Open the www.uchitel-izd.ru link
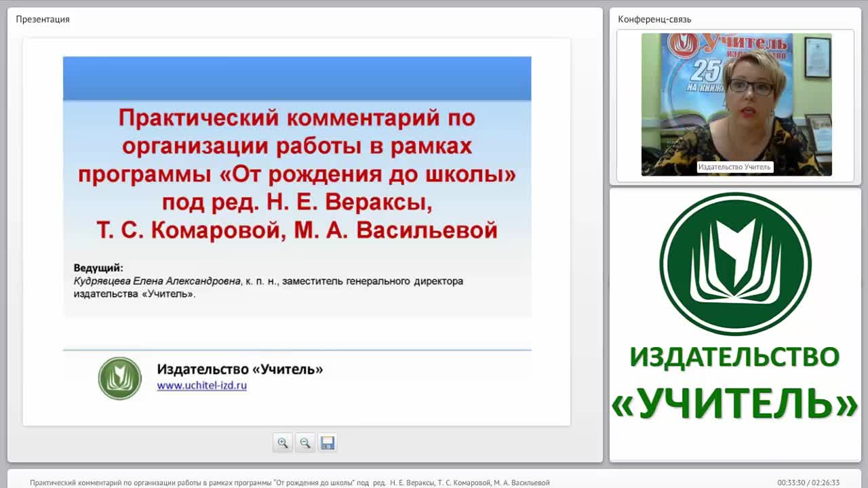The width and height of the screenshot is (868, 488). pyautogui.click(x=202, y=385)
